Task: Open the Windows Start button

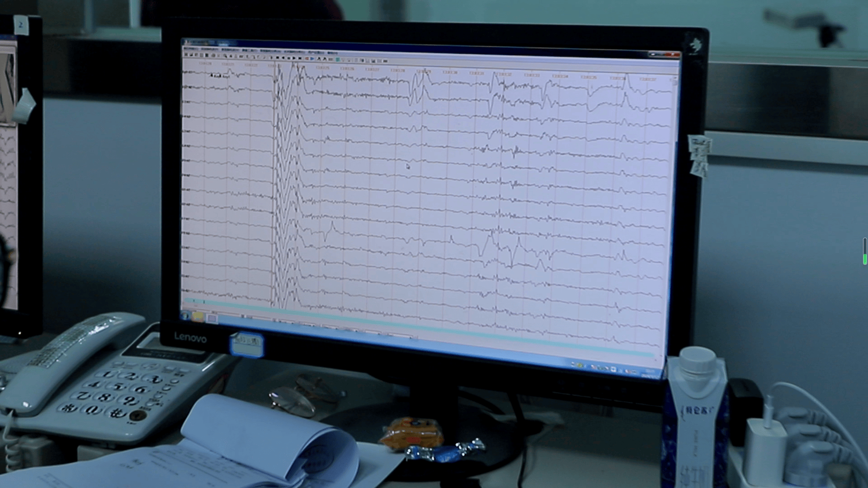Action: tap(185, 316)
